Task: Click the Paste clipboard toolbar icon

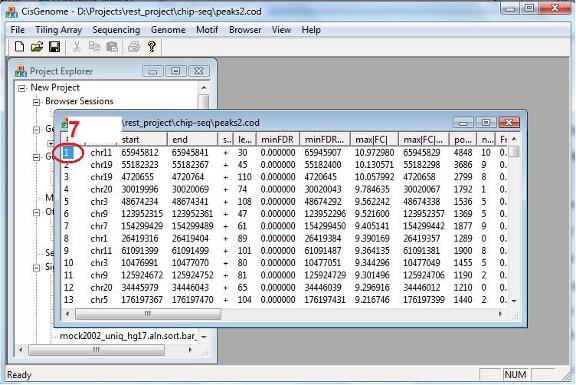Action: [112, 47]
